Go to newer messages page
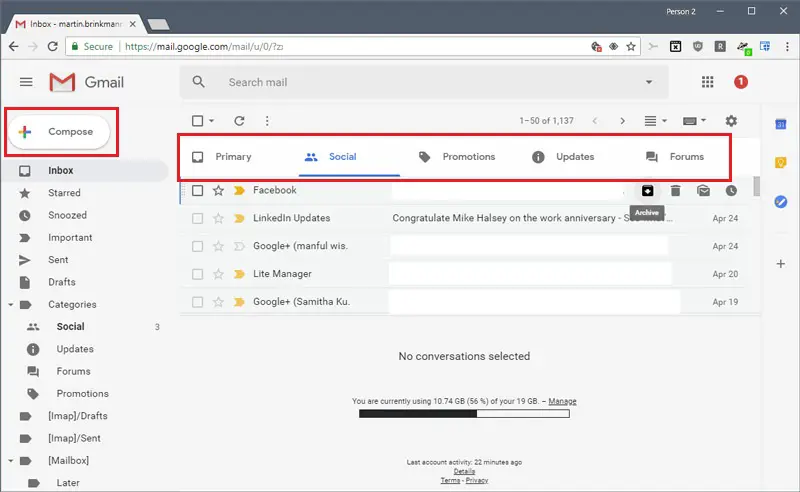 coord(595,121)
